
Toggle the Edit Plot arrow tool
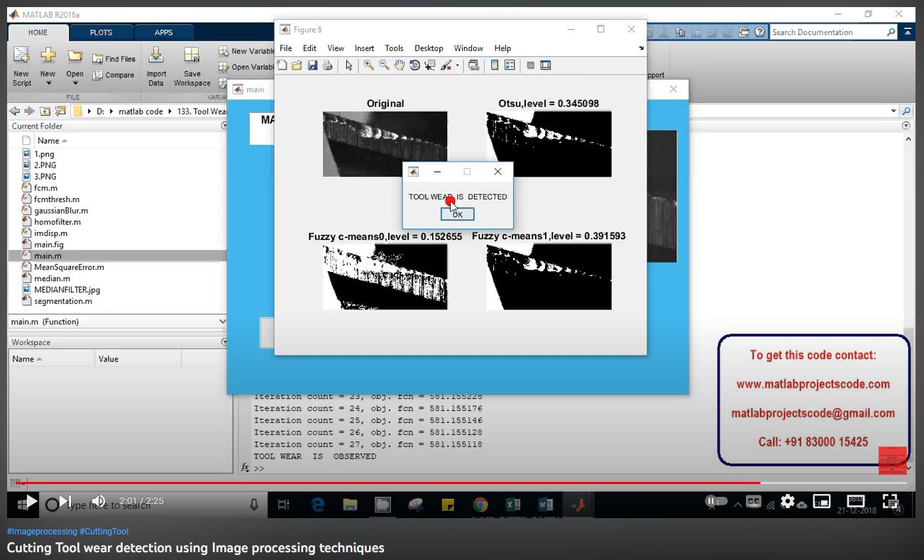coord(348,65)
